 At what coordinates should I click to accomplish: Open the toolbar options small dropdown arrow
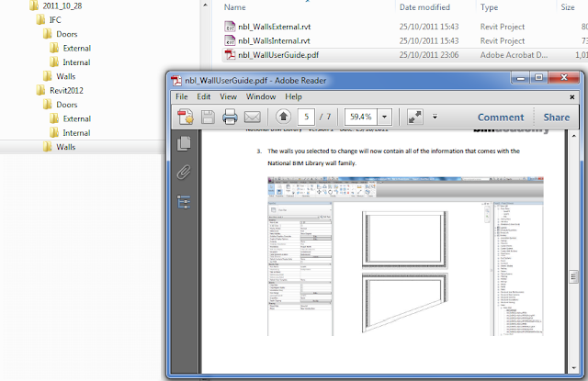(435, 117)
